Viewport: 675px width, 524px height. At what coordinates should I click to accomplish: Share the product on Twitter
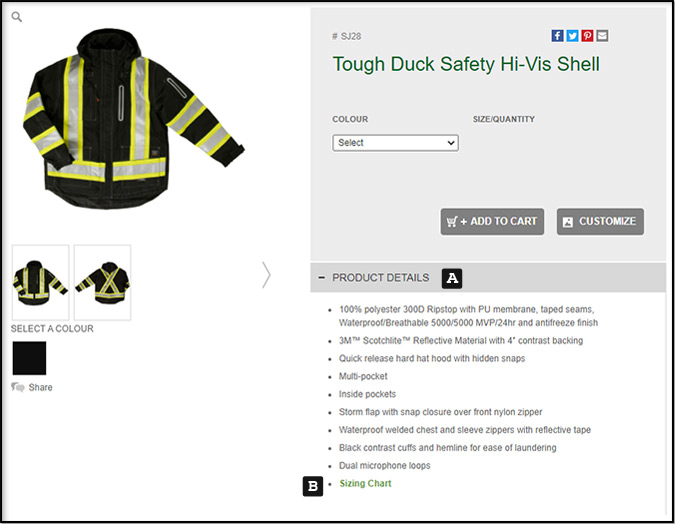[572, 36]
